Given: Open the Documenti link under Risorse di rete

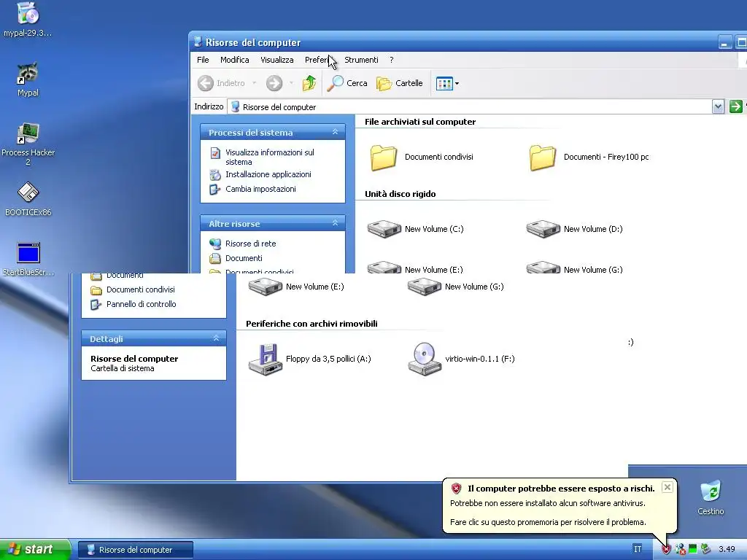Looking at the screenshot, I should click(244, 258).
